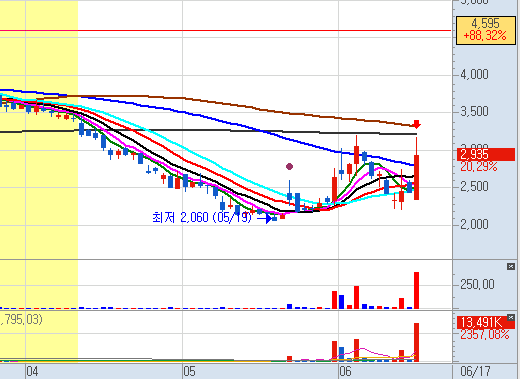Click the 2,500 price axis label
520x379 pixels.
point(474,186)
